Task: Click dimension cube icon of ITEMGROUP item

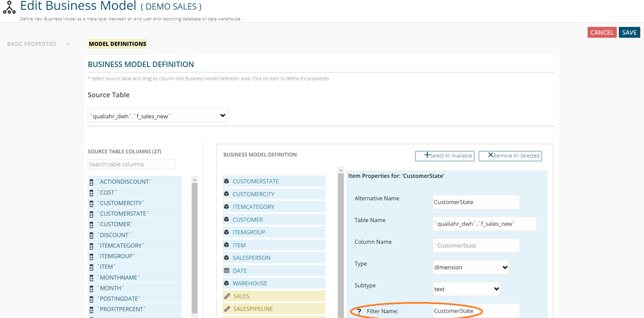Action: pyautogui.click(x=226, y=232)
